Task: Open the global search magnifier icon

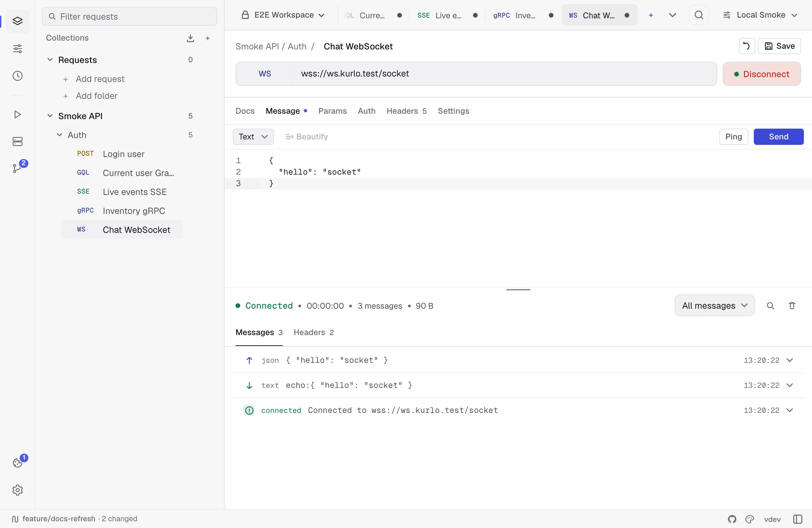Action: (x=699, y=15)
